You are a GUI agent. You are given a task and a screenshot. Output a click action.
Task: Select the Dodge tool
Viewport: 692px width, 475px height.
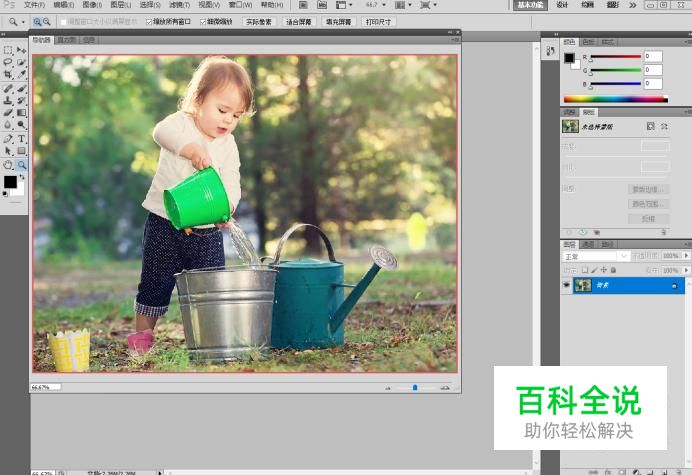pos(21,125)
